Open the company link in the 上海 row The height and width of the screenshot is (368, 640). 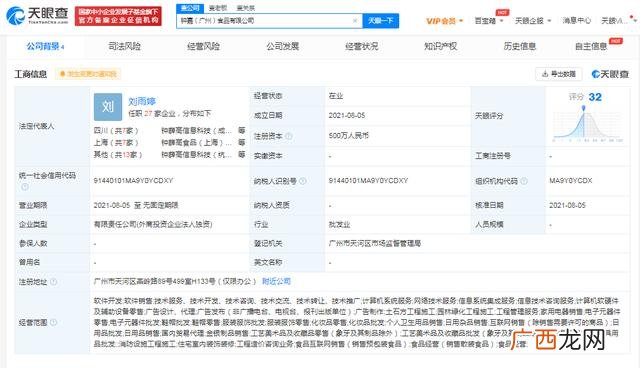[197, 142]
